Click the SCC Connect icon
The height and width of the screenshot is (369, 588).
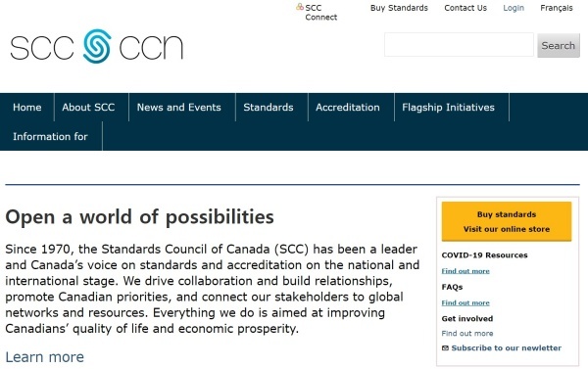300,7
